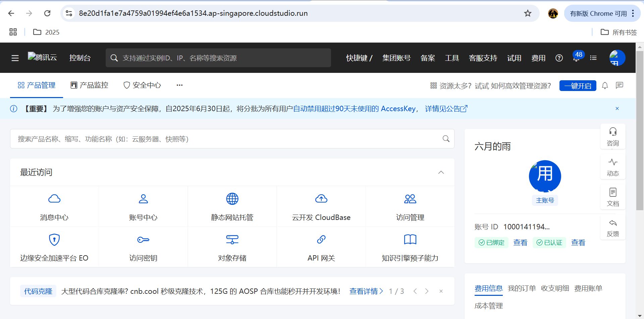The height and width of the screenshot is (319, 644).
Task: Select 费用账单 tab
Action: (x=588, y=288)
